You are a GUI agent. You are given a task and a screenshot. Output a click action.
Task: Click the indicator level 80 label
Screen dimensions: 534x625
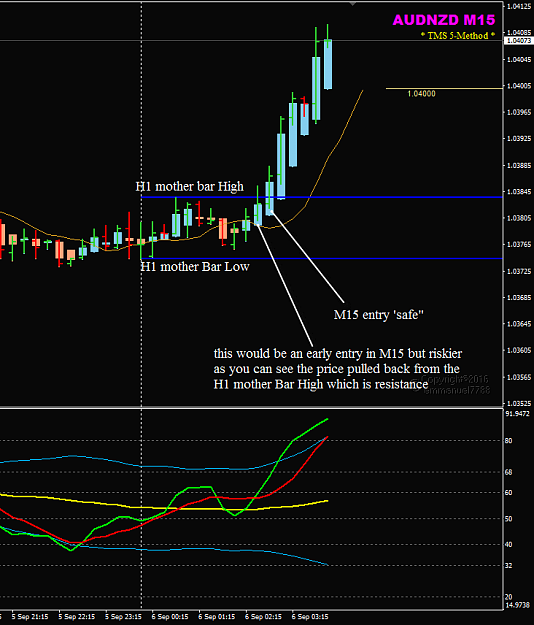tap(508, 441)
